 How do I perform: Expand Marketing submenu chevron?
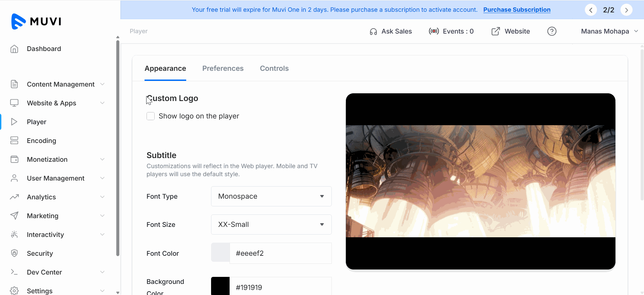click(x=102, y=216)
